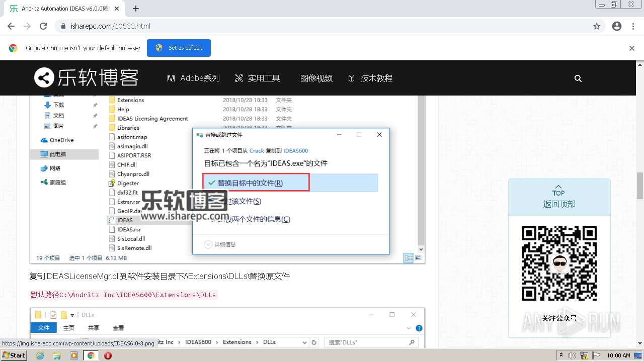Screen dimensions: 644x362
Task: Click the 默认路径 C:\Andritz Inc\IDEAS600\Extensions\DLLs text
Action: (124, 295)
